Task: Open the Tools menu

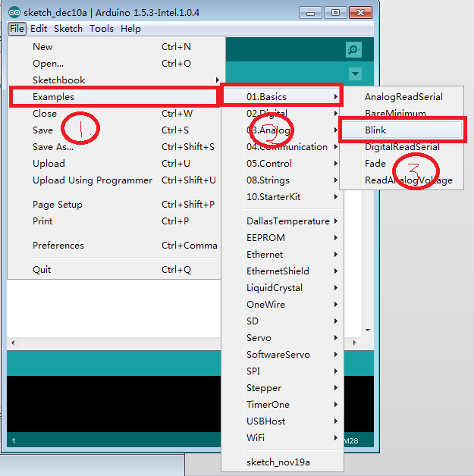Action: [102, 29]
